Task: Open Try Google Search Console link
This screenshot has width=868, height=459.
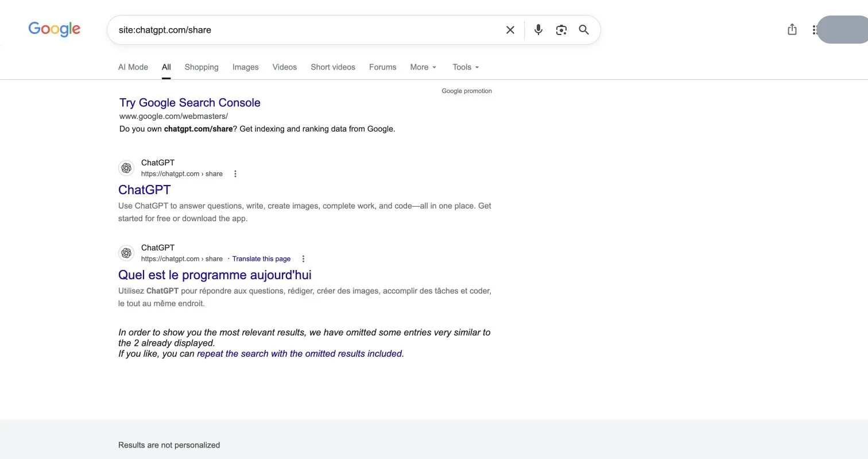Action: tap(190, 103)
